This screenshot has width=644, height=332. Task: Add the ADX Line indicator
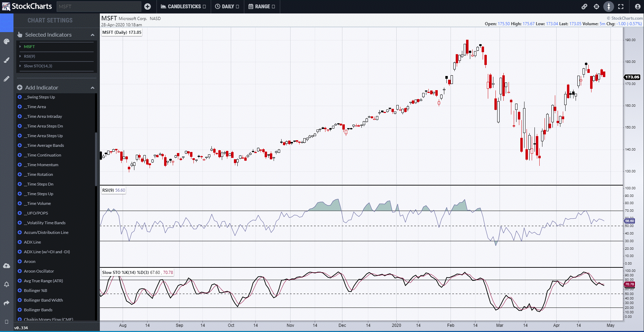pyautogui.click(x=32, y=242)
